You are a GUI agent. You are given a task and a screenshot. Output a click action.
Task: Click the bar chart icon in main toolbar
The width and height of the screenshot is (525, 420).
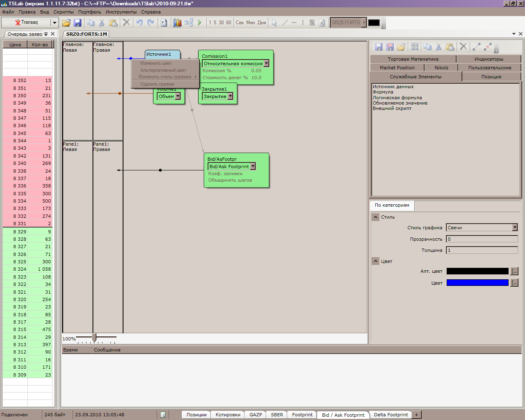(x=177, y=23)
